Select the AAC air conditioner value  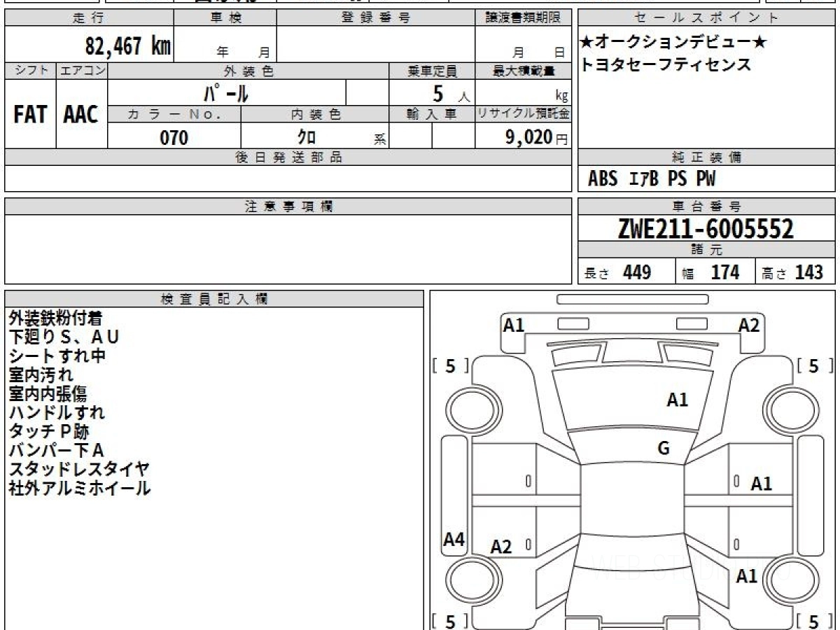click(81, 115)
